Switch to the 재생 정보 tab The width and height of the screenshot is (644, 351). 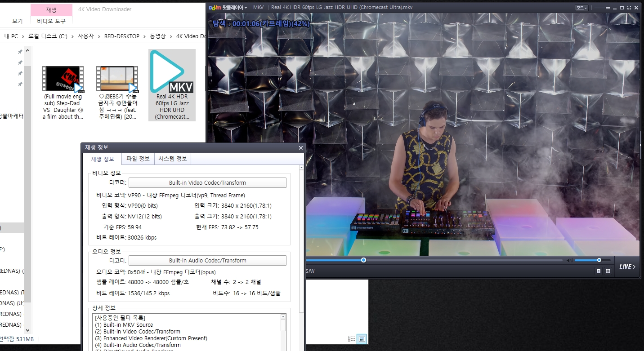tap(103, 159)
